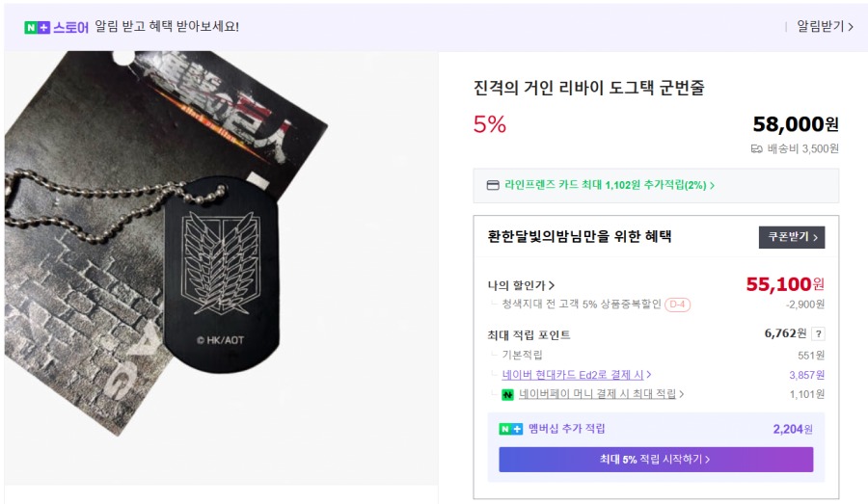This screenshot has height=504, width=868.
Task: Click the N+ membership badge icon
Action: (x=510, y=429)
